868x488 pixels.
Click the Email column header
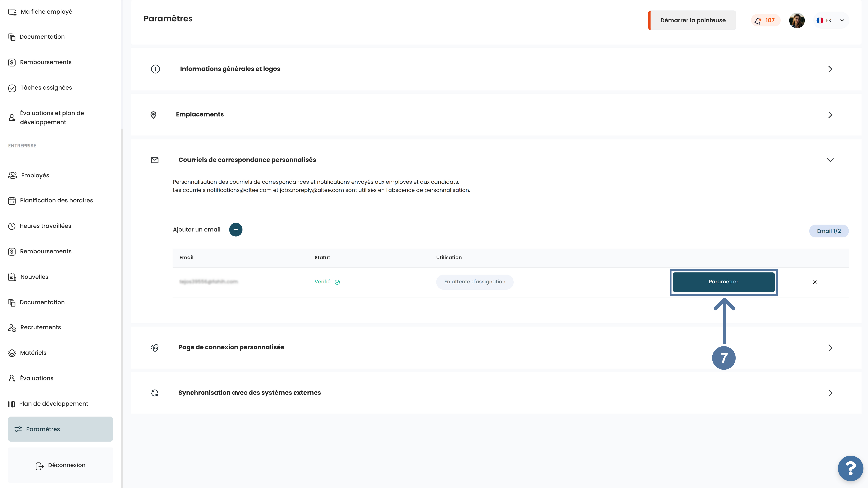(x=186, y=258)
